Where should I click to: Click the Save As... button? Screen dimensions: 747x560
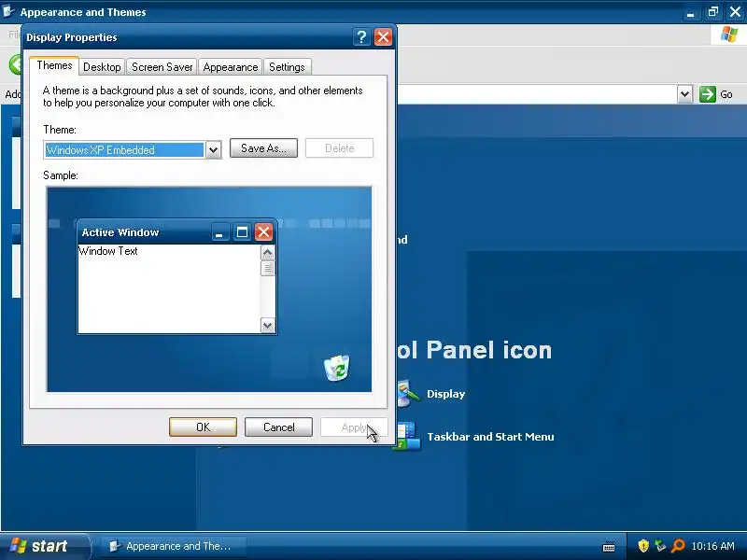coord(263,148)
